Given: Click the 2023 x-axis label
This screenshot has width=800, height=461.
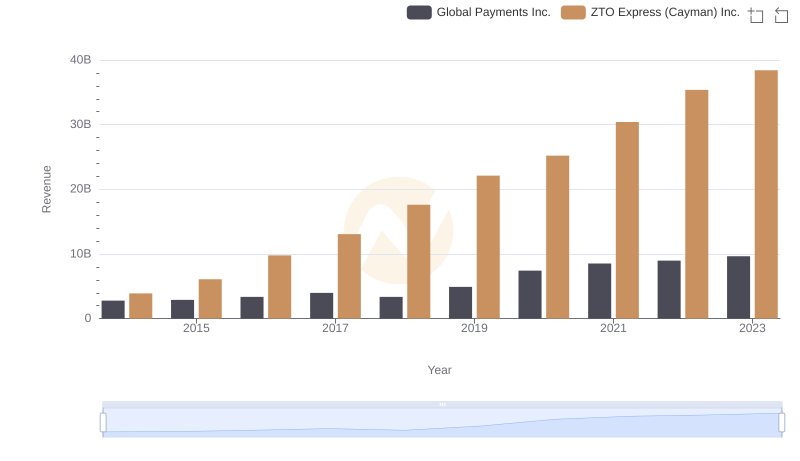Looking at the screenshot, I should 752,328.
